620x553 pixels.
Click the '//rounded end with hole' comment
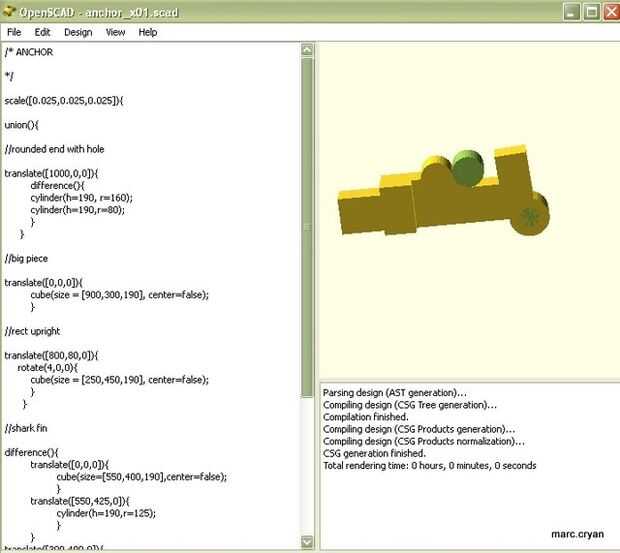55,149
